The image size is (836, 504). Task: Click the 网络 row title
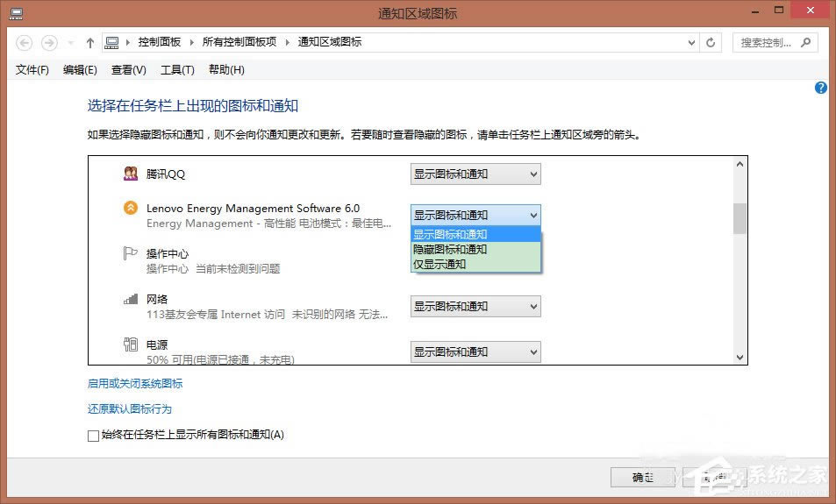tap(157, 299)
